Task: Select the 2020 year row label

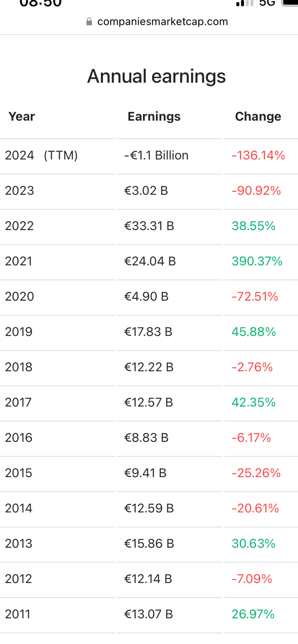Action: (x=19, y=297)
